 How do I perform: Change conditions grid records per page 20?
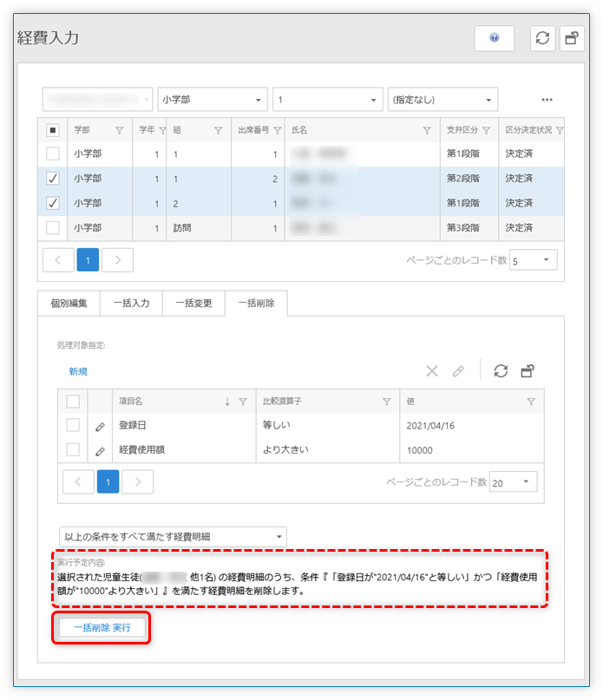click(x=514, y=481)
